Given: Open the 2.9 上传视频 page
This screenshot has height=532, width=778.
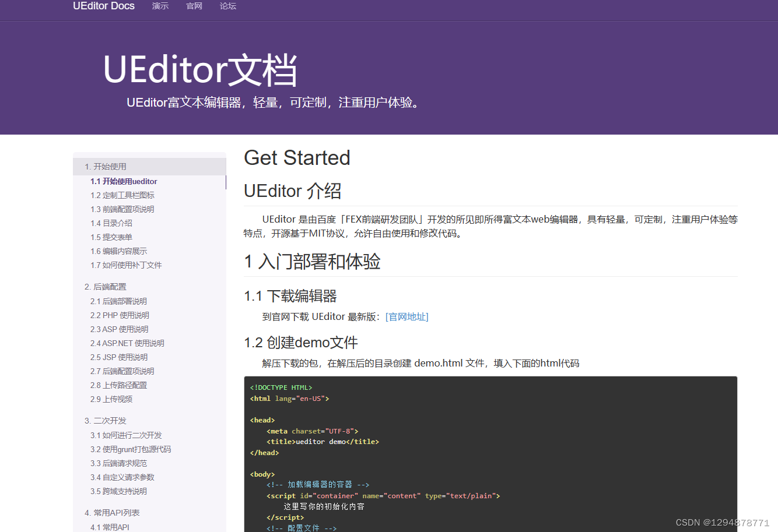Looking at the screenshot, I should coord(112,399).
